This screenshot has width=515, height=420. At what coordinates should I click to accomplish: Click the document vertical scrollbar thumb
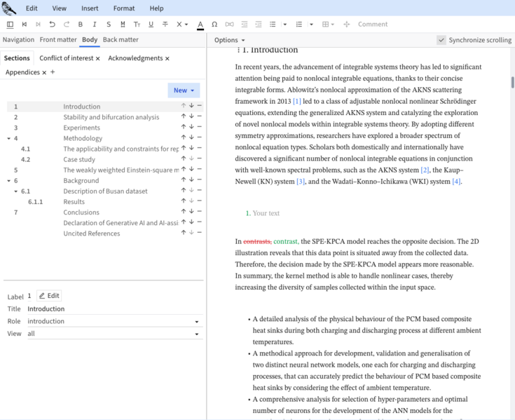click(x=512, y=82)
